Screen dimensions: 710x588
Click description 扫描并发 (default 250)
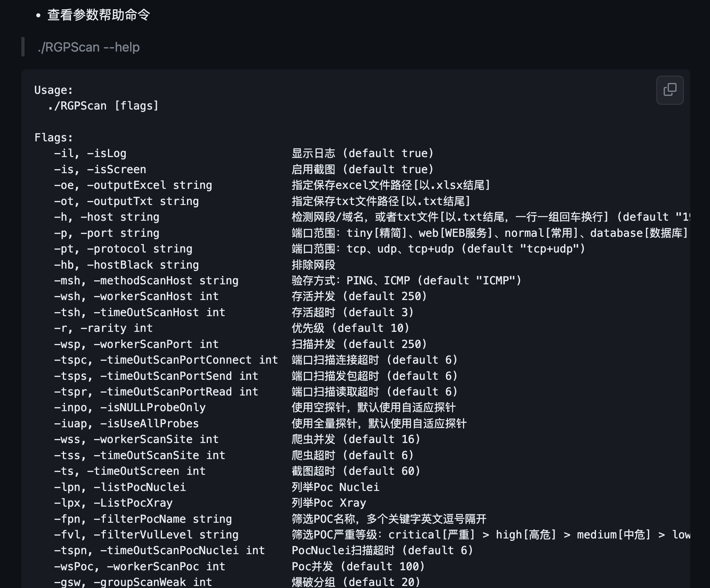coord(359,344)
